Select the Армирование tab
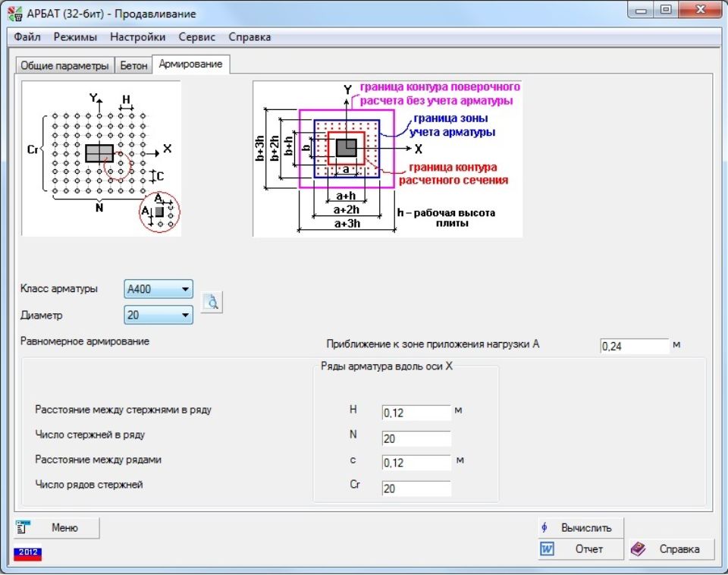Viewport: 728px width, 575px height. (190, 64)
